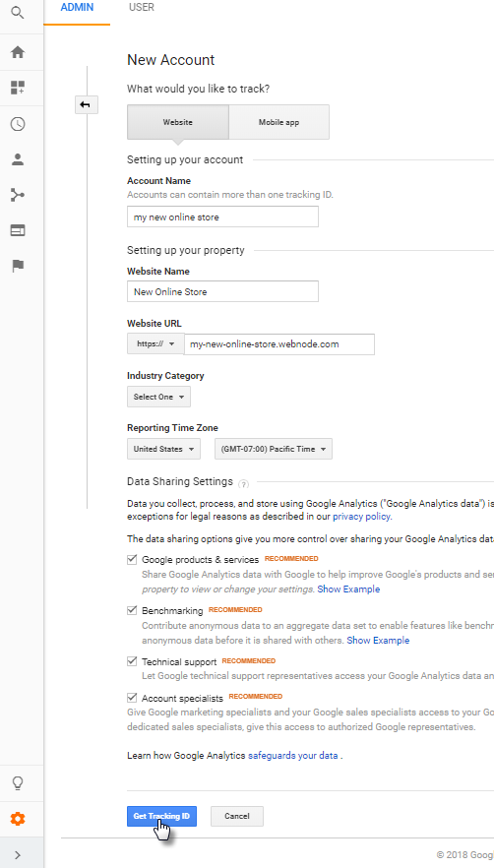
Task: Open the search icon in sidebar
Action: (18, 13)
